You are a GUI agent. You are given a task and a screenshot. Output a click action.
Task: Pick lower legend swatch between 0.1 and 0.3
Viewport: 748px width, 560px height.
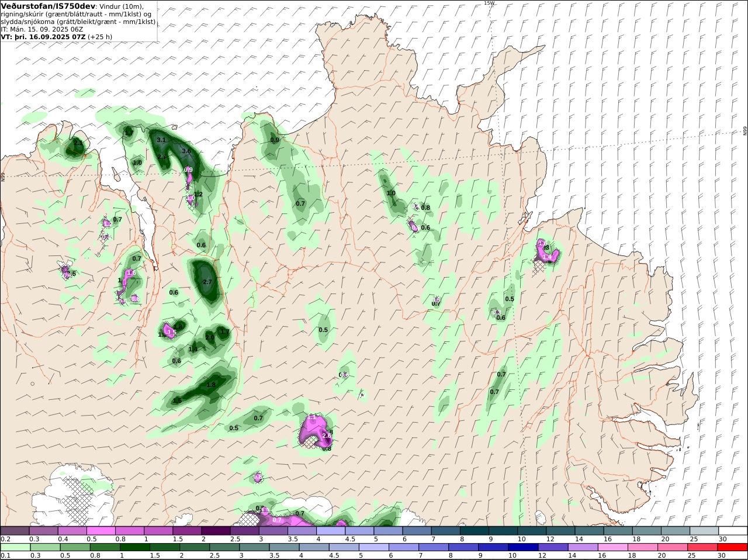[x=15, y=547]
